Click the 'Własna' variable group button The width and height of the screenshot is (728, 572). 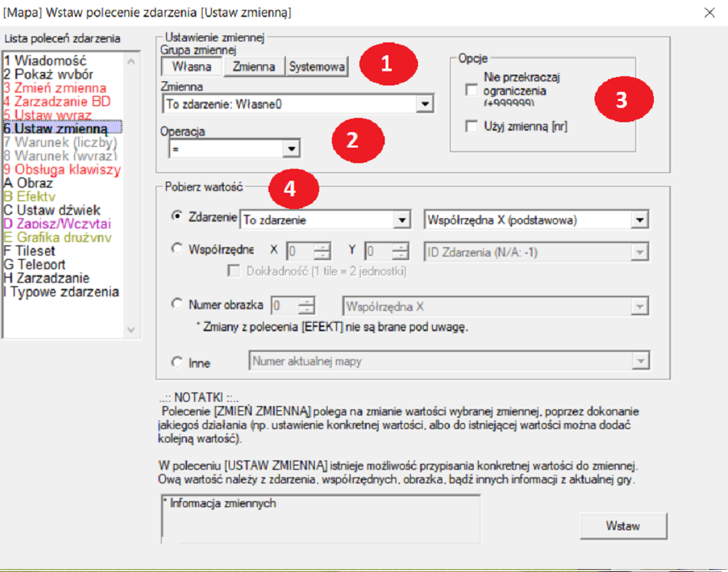tap(191, 67)
